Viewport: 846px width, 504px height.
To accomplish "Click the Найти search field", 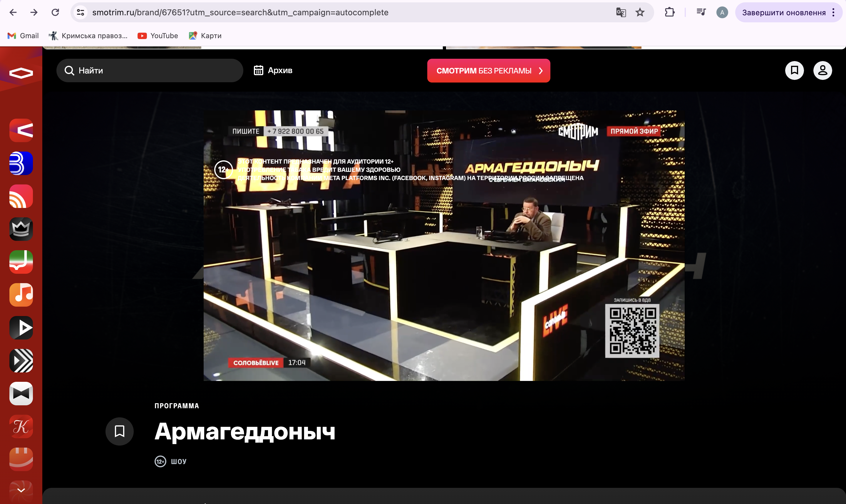I will point(150,70).
